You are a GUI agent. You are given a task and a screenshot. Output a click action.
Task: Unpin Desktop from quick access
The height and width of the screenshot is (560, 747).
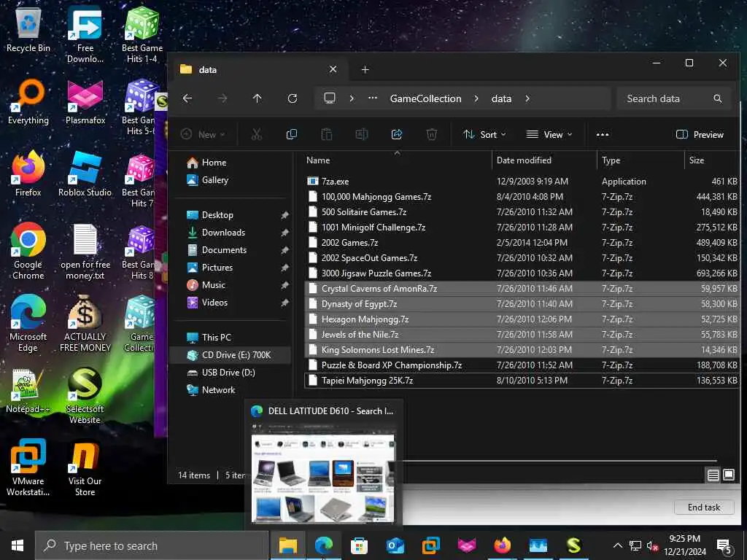[x=285, y=215]
